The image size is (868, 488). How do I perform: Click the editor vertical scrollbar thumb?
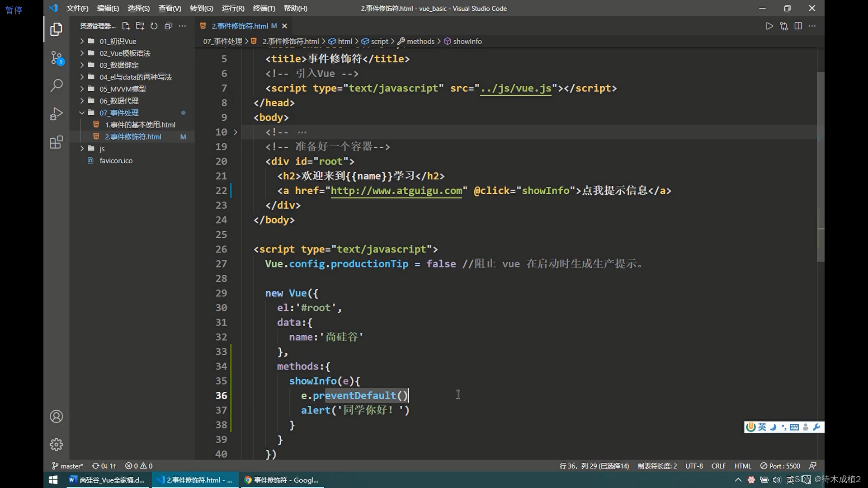[x=821, y=167]
